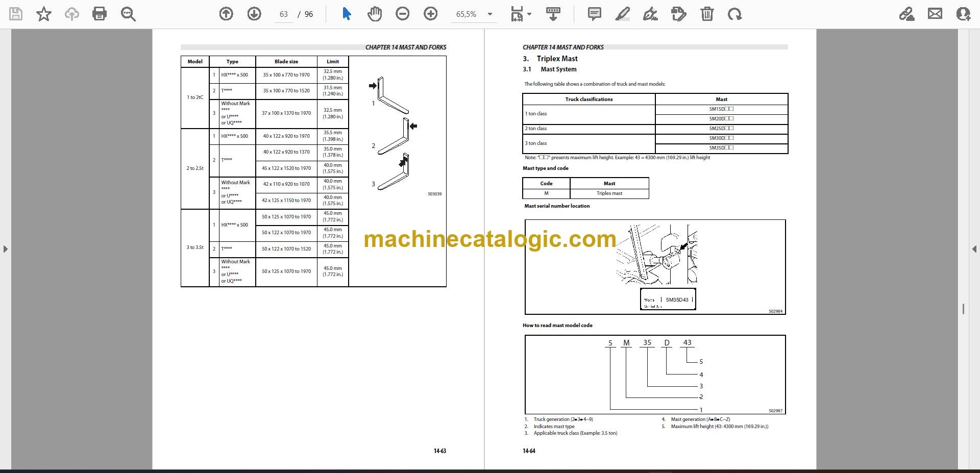The width and height of the screenshot is (980, 473).
Task: Click the Save file icon
Action: click(16, 14)
